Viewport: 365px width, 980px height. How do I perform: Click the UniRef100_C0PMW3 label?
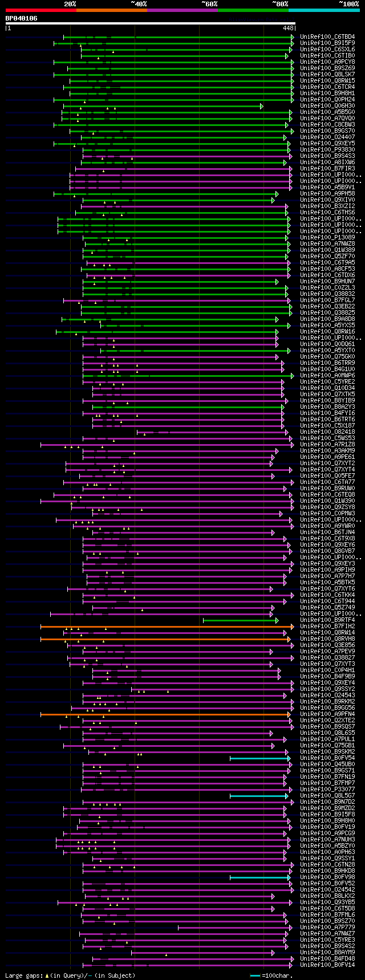tap(327, 514)
